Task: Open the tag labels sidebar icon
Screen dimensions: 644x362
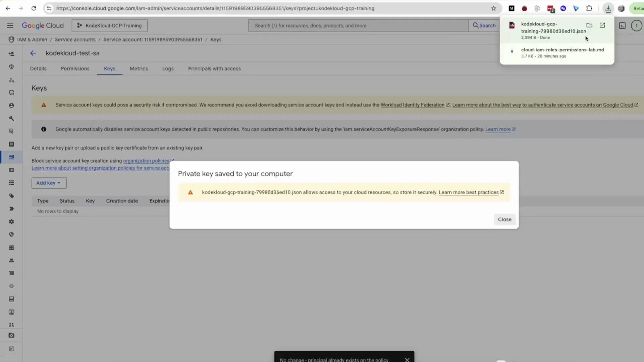Action: pyautogui.click(x=11, y=196)
